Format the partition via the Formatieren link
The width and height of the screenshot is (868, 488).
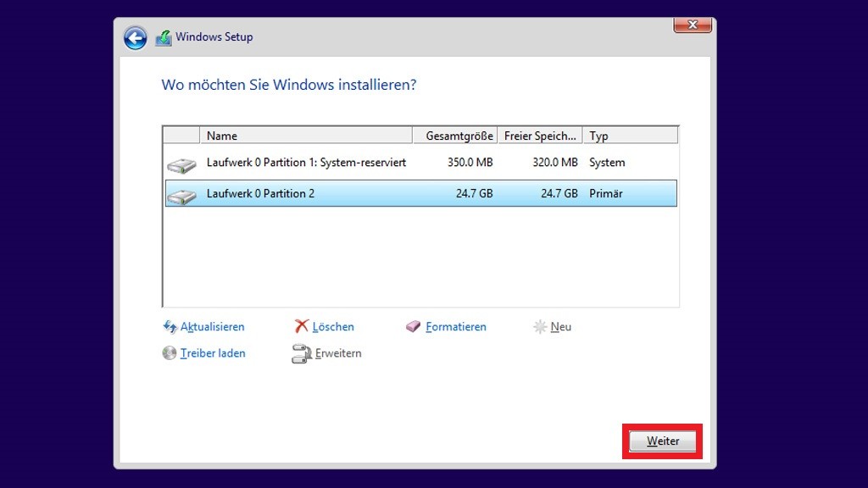pyautogui.click(x=455, y=326)
